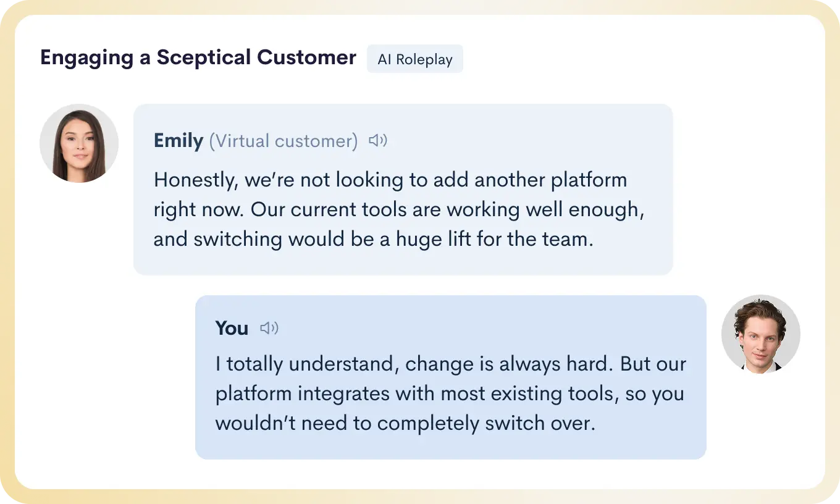840x504 pixels.
Task: Click the name Emily in the chat
Action: [x=178, y=141]
